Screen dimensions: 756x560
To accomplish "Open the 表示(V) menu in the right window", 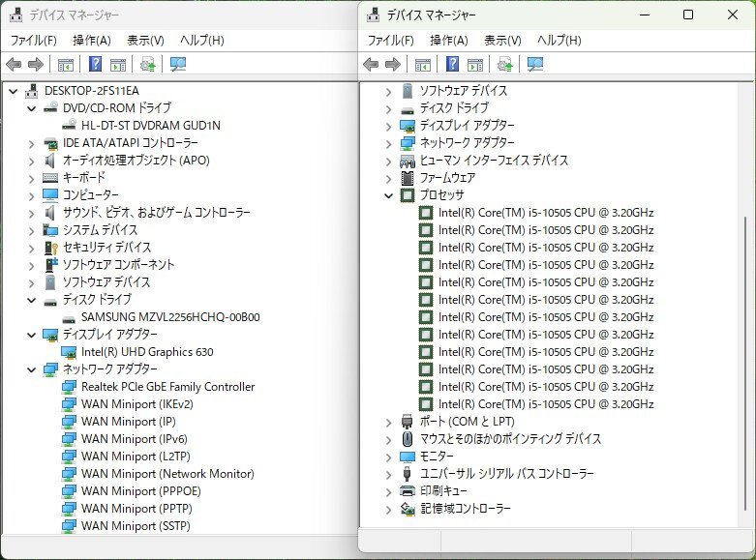I will 502,41.
